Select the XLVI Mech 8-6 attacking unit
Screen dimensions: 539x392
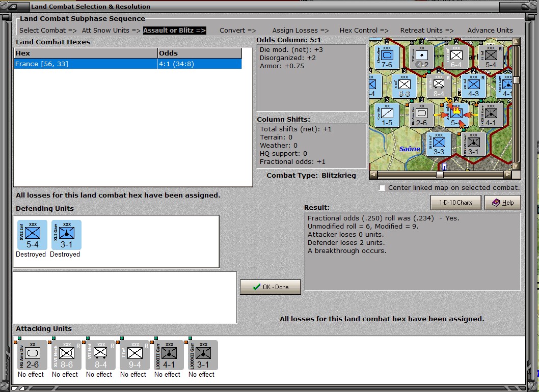click(66, 355)
